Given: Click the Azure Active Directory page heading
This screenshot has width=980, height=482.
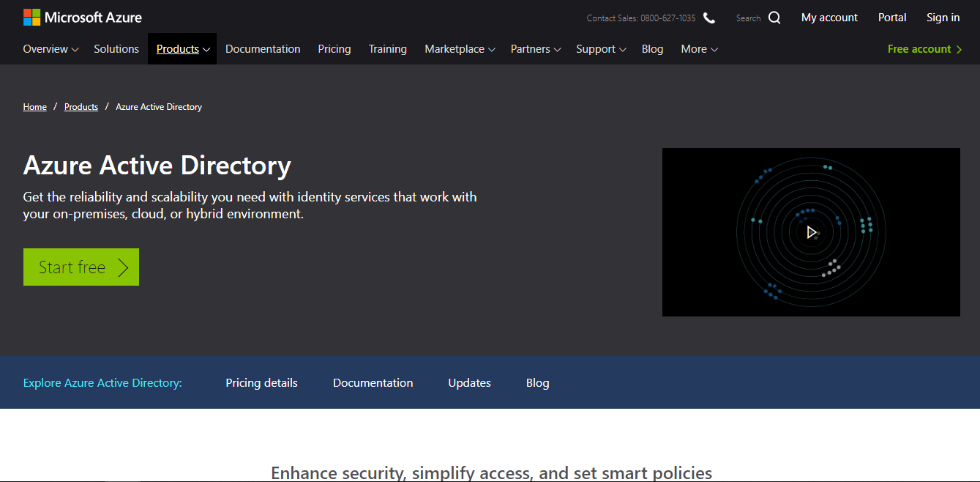Looking at the screenshot, I should 157,166.
